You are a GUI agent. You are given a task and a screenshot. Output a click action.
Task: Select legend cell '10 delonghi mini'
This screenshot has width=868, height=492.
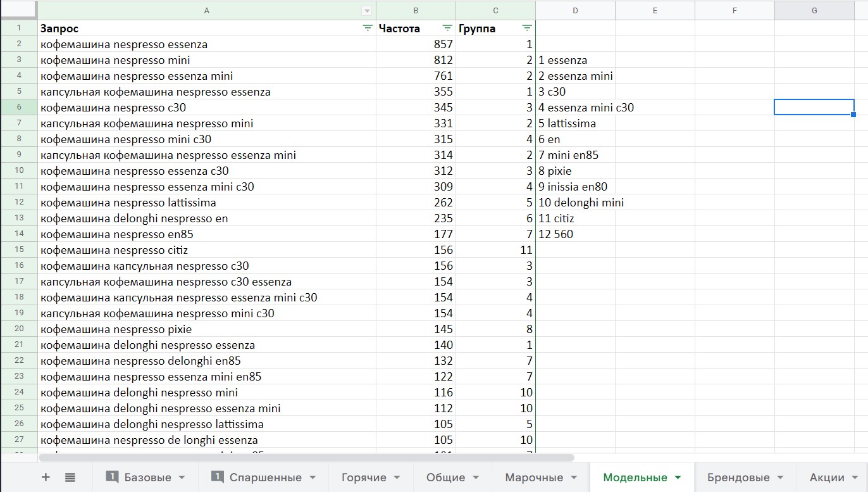click(x=575, y=203)
